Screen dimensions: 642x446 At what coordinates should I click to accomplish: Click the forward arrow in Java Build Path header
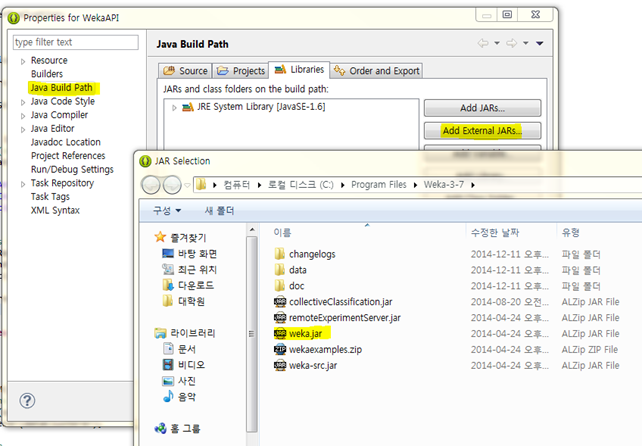(x=511, y=43)
